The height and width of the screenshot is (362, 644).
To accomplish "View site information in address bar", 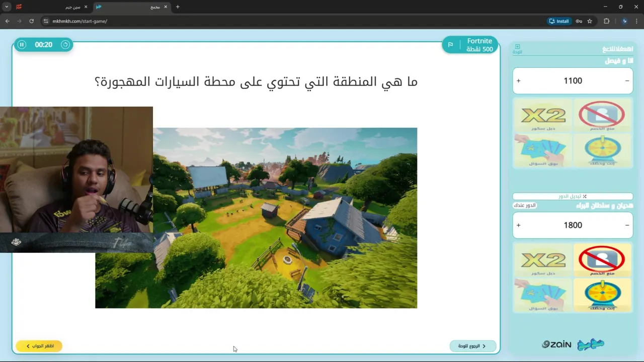I will pos(46,21).
